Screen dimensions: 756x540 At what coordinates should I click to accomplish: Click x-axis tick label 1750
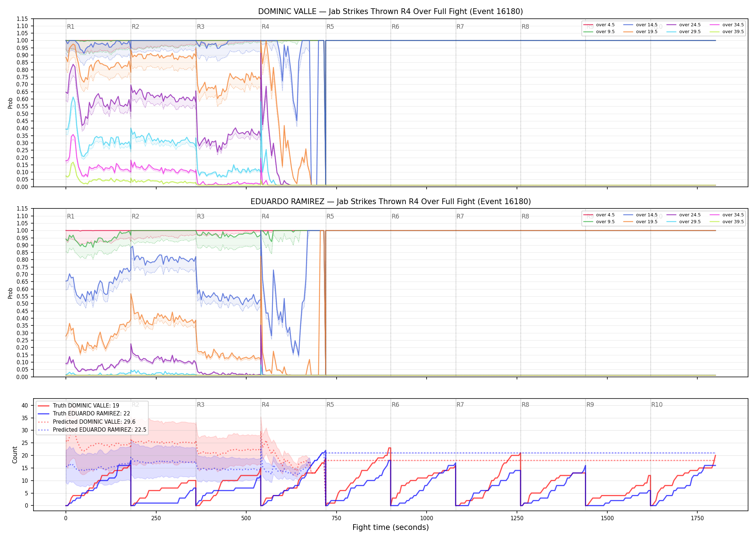coord(697,518)
